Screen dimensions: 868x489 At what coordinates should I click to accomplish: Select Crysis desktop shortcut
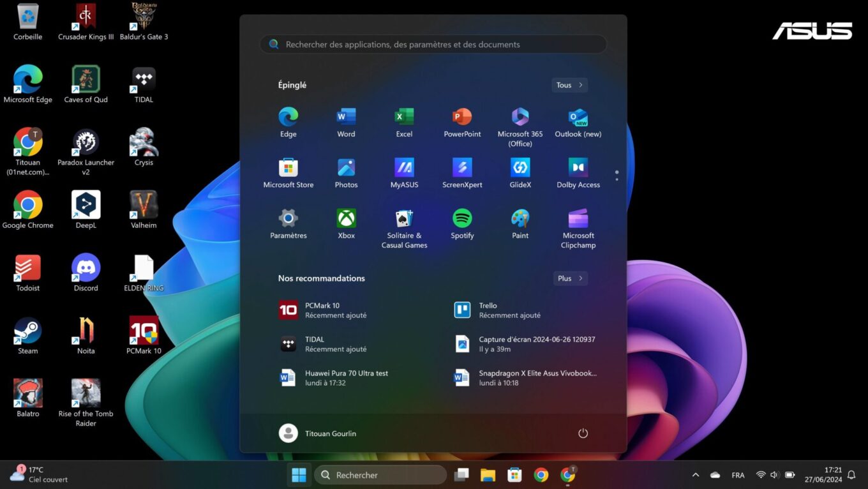tap(144, 147)
